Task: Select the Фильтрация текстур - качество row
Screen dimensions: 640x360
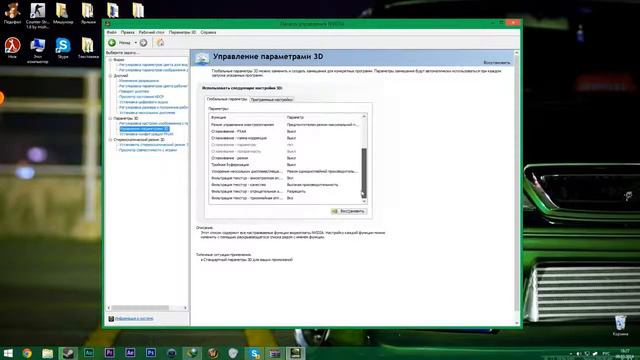Action: (285, 184)
